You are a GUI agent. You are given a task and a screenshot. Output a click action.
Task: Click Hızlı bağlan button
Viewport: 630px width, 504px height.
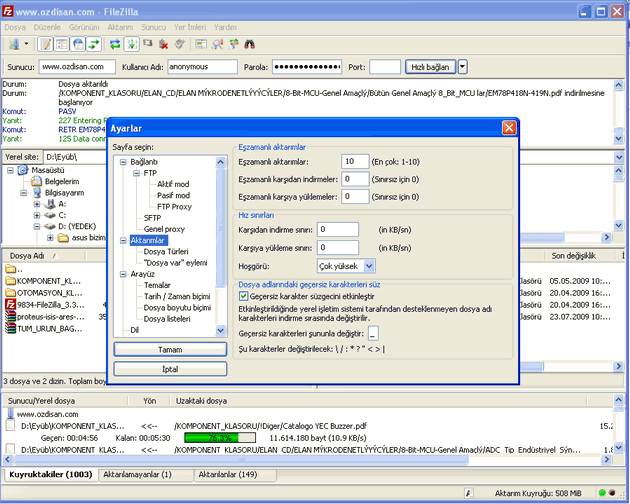(430, 67)
